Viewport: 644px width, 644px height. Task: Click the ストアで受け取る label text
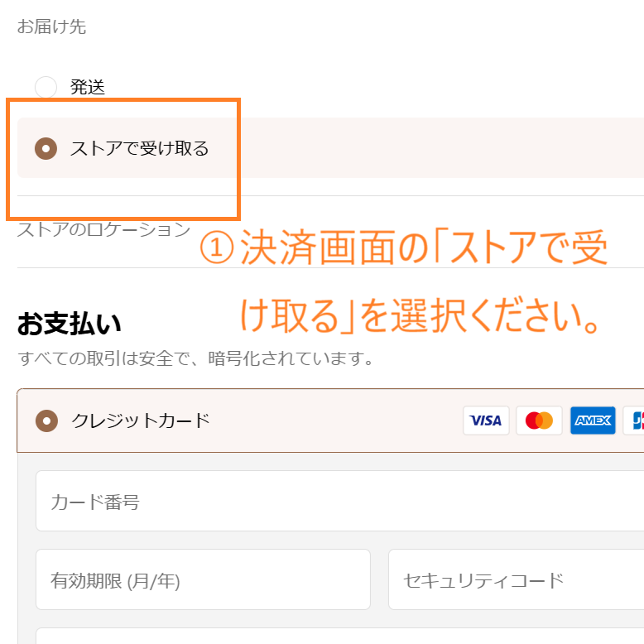(139, 149)
